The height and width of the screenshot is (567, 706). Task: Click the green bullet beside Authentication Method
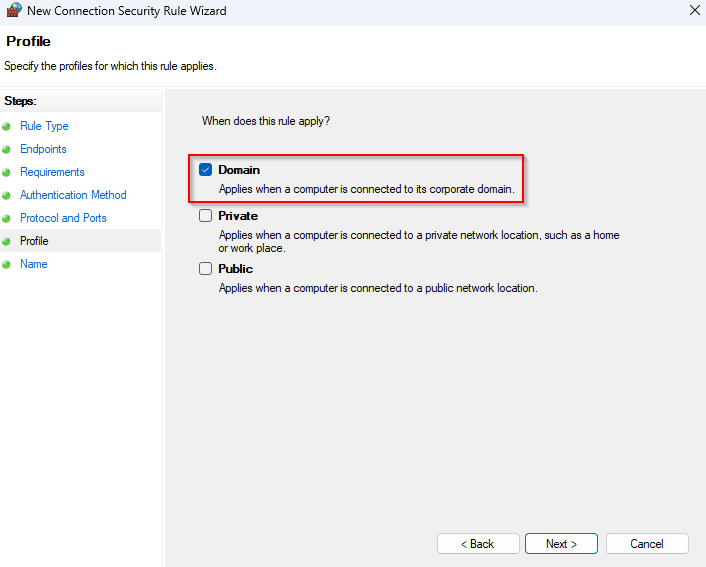click(7, 196)
